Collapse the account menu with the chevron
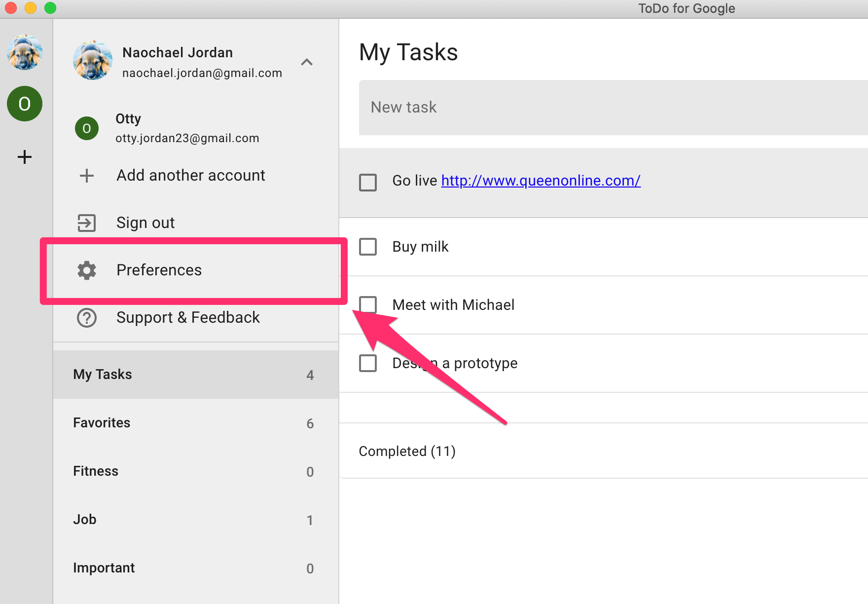The height and width of the screenshot is (604, 868). tap(307, 63)
